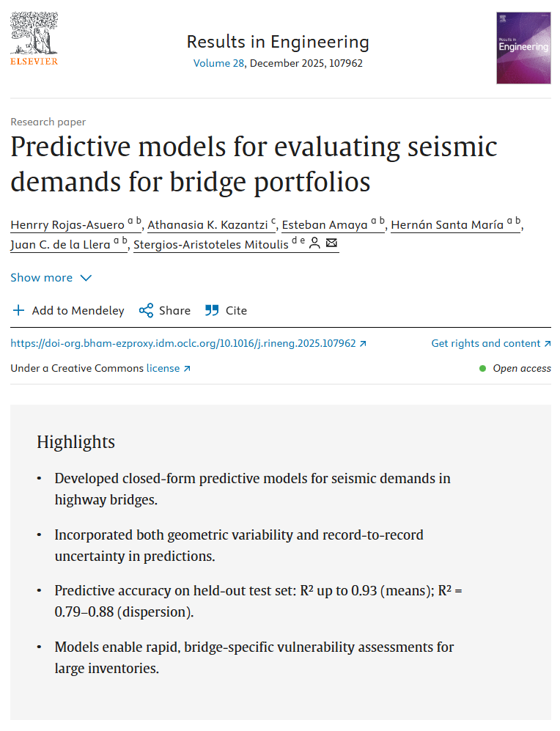Click author Hernán Santa María
This screenshot has height=731, width=560.
(447, 224)
